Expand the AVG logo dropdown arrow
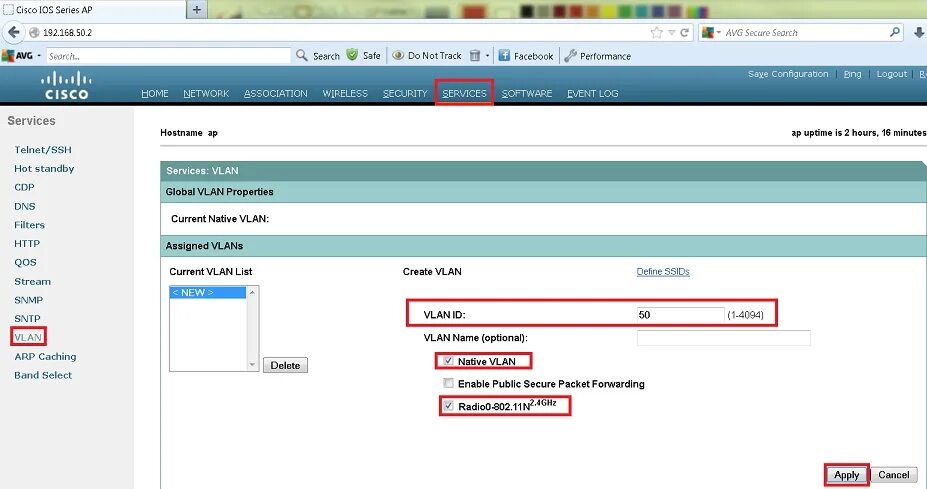The height and width of the screenshot is (489, 927). (39, 56)
